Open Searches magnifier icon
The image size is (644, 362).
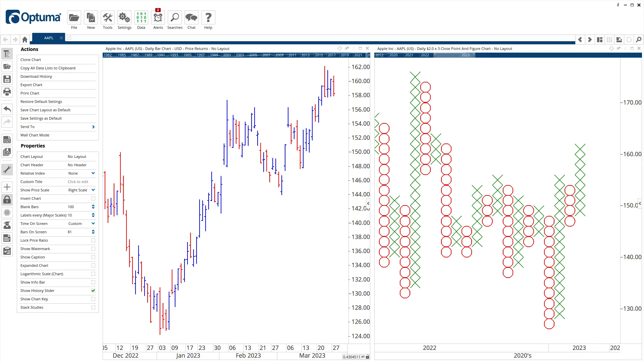175,17
